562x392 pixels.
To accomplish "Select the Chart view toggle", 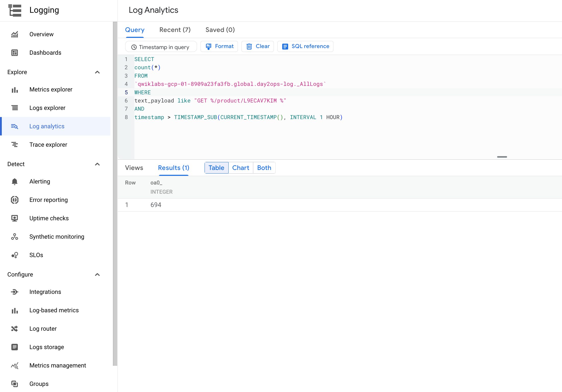I will tap(240, 167).
